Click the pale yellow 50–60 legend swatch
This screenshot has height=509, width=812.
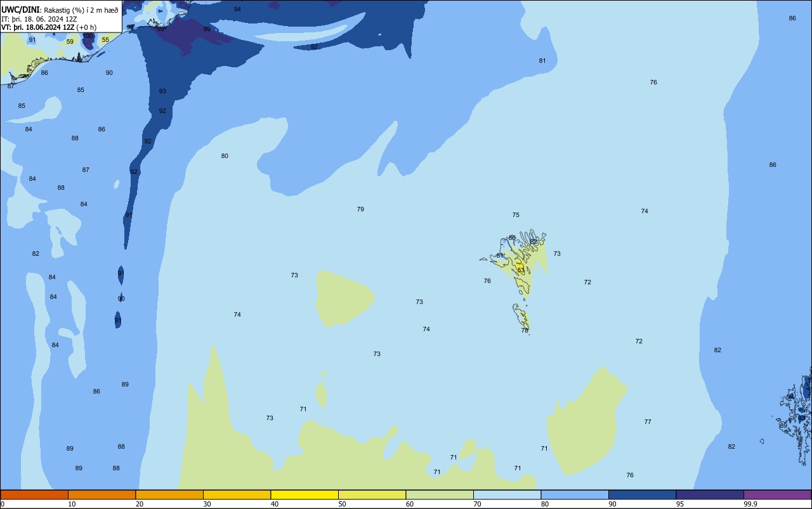372,494
